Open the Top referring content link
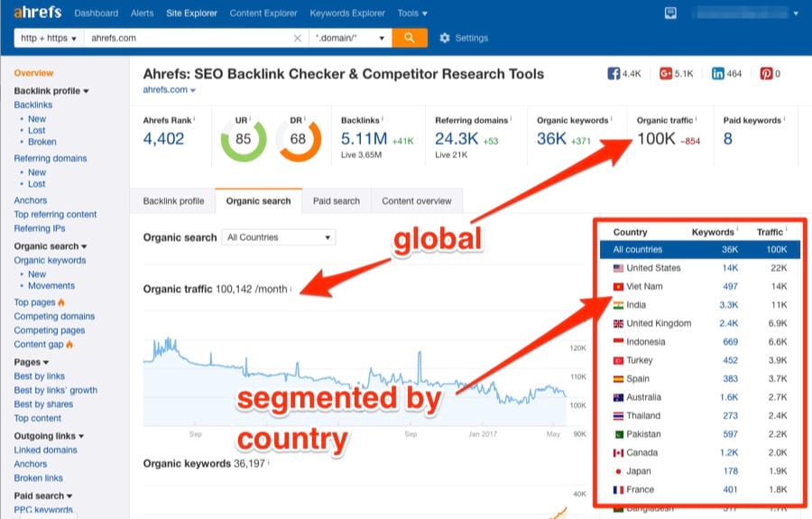 (55, 215)
